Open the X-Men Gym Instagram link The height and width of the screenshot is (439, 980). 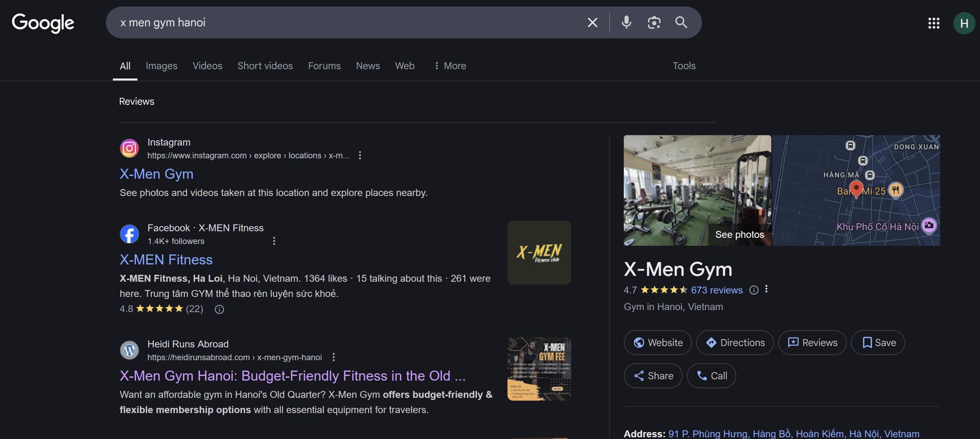pyautogui.click(x=156, y=174)
